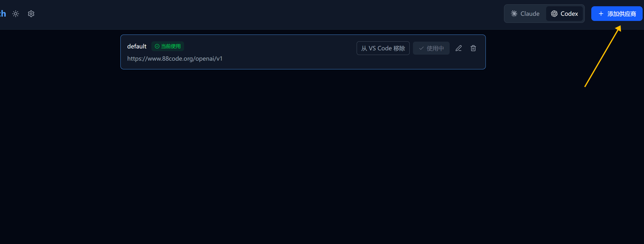Viewport: 644px width, 244px height.
Task: Click the 添加供应商 button
Action: pos(617,14)
